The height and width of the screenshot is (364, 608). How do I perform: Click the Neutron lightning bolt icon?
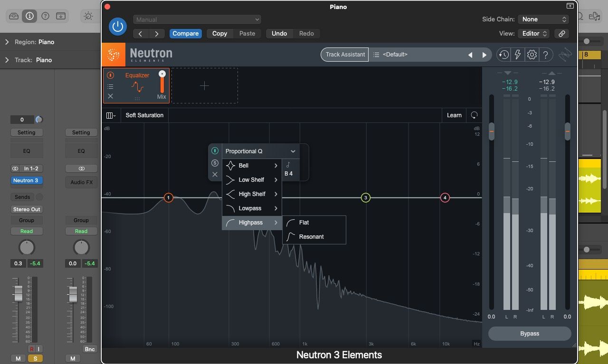pos(517,54)
